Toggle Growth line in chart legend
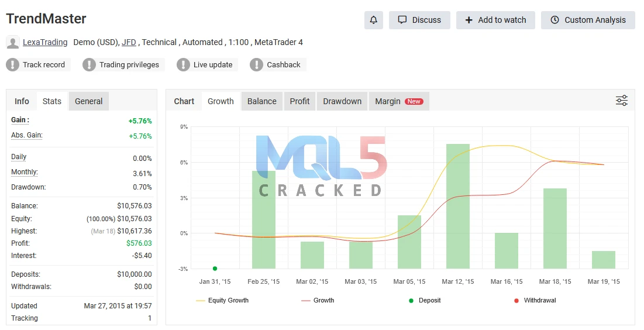 [x=318, y=300]
